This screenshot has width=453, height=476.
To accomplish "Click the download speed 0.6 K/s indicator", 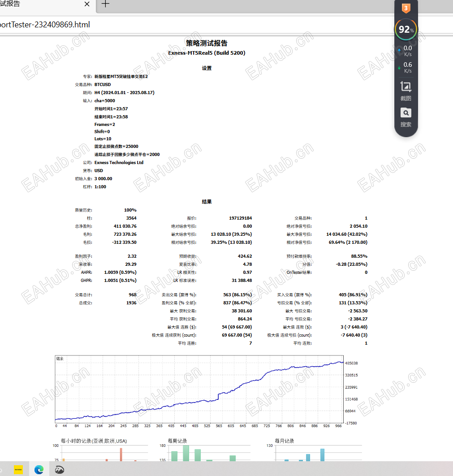I will (406, 67).
